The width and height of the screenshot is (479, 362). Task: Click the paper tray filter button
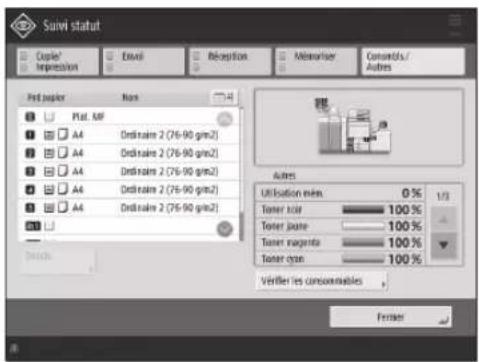224,97
